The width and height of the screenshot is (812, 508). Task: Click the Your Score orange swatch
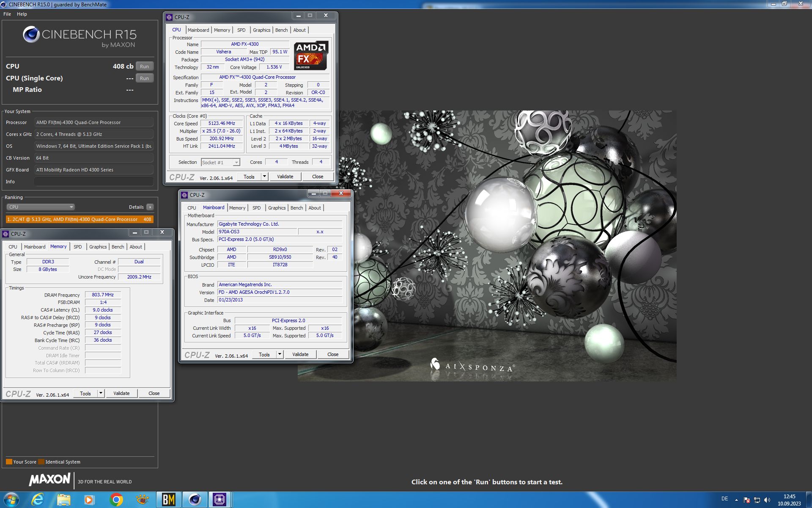coord(9,462)
